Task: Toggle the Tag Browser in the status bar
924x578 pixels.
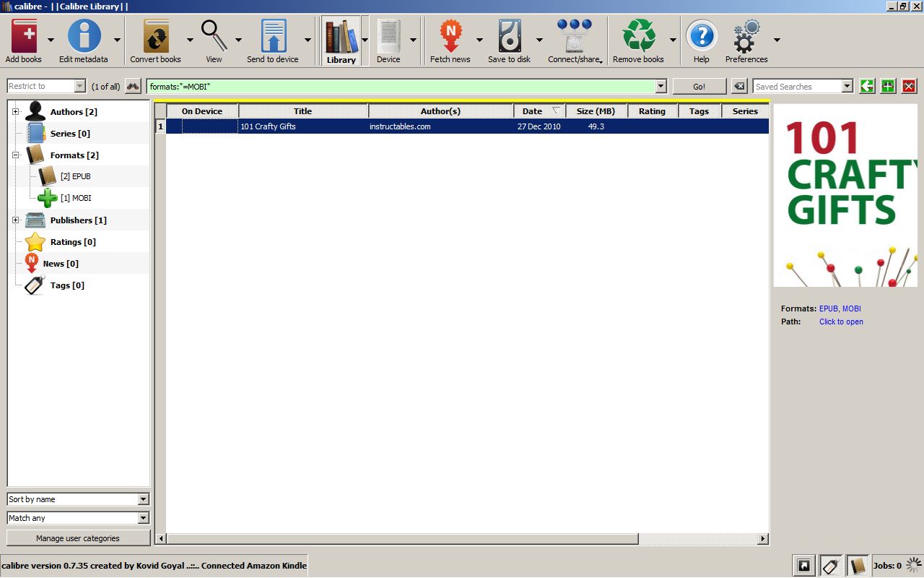Action: point(830,566)
